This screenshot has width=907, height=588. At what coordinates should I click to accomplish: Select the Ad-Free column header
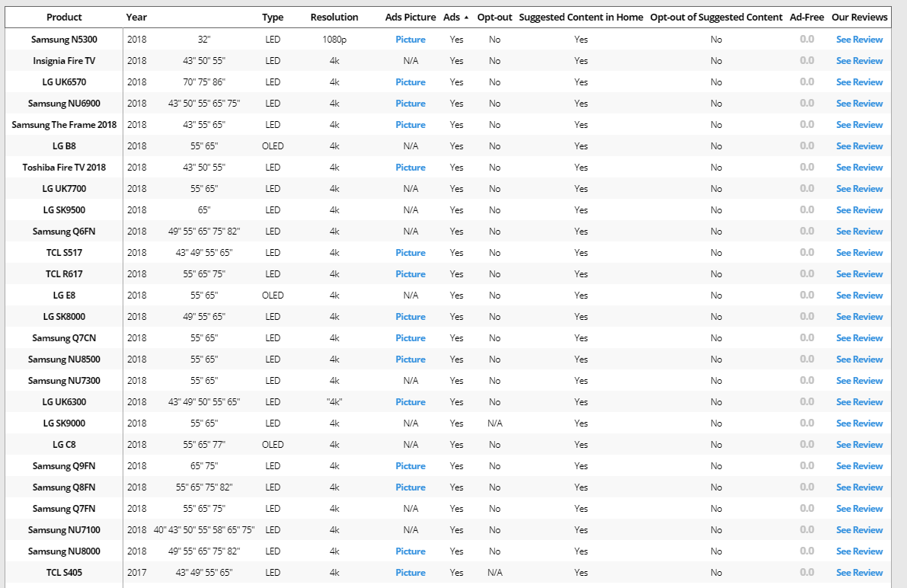click(x=806, y=17)
